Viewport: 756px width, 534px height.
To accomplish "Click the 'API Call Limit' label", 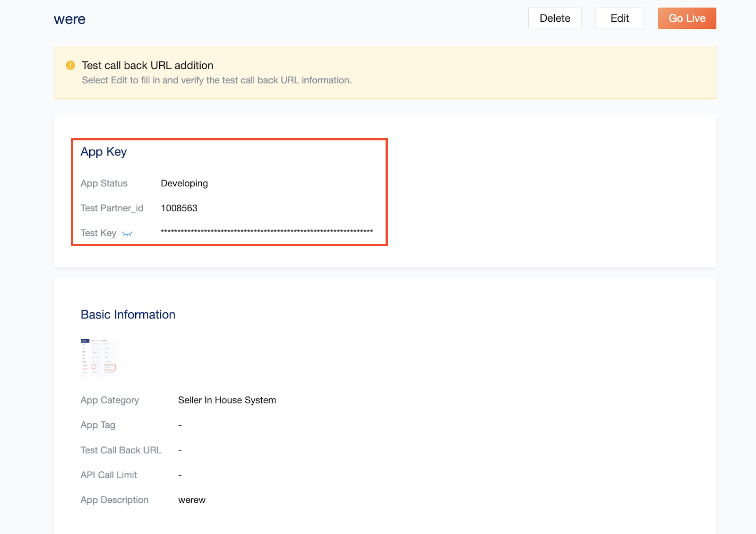I will coord(109,475).
